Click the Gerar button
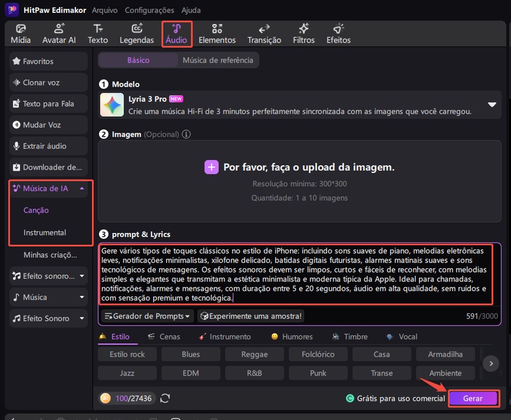Viewport: 511px width, 420px height. tap(473, 398)
